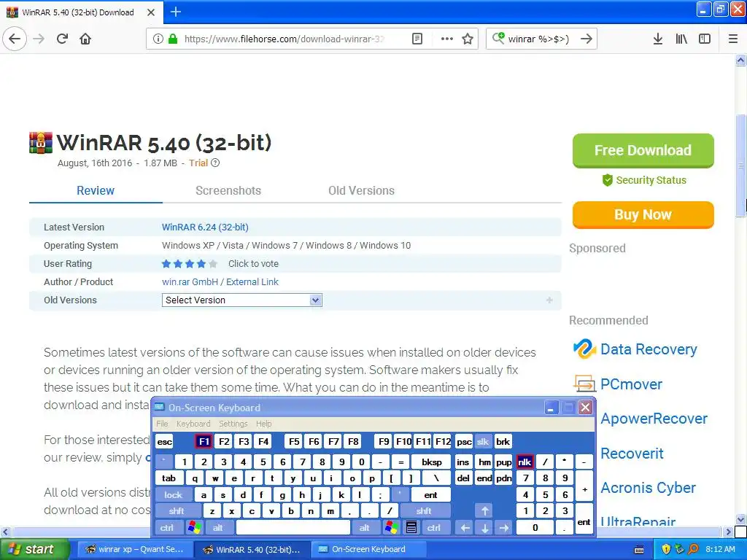Close the WinRAR 5.40 Download tab

[151, 12]
